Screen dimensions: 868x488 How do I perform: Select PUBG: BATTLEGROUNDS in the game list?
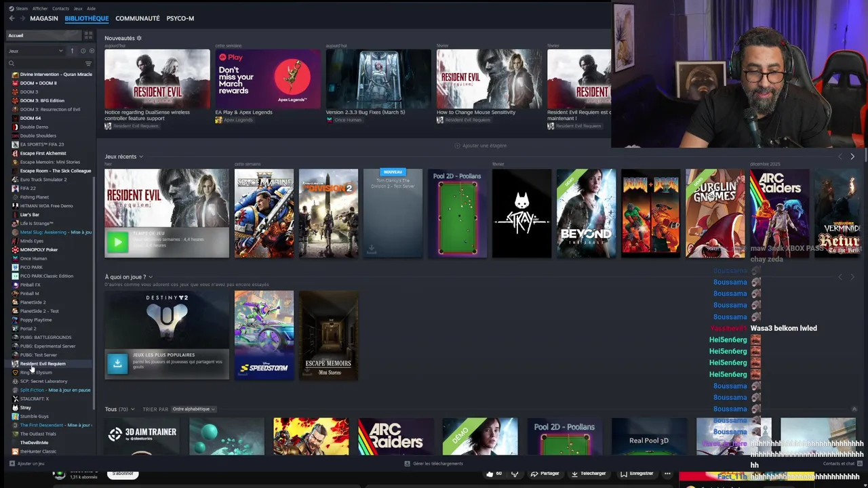point(45,338)
